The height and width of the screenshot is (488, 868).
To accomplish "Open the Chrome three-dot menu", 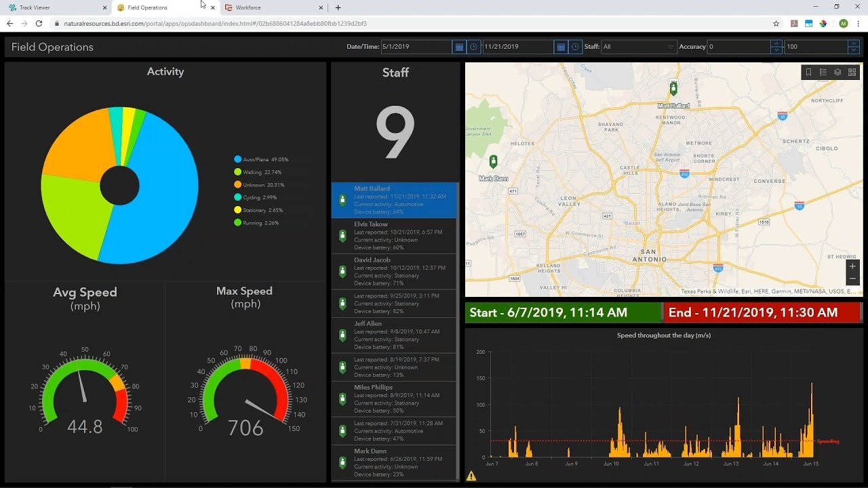I will click(859, 23).
